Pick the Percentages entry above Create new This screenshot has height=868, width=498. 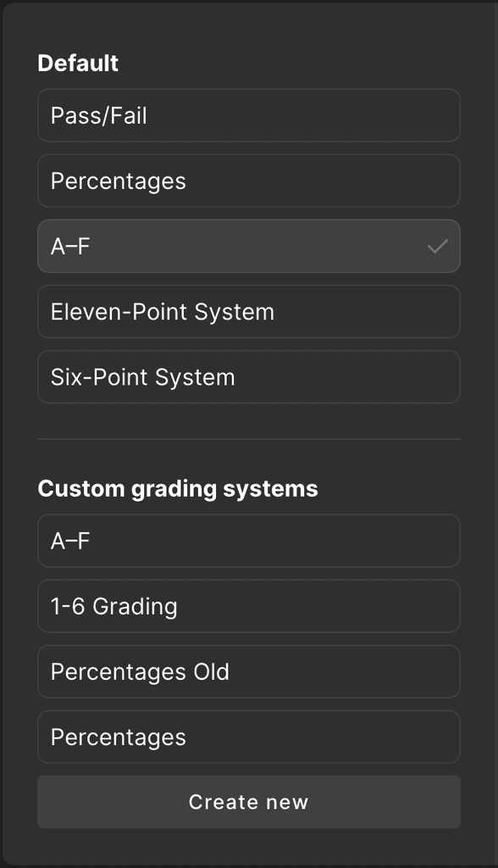coord(249,737)
